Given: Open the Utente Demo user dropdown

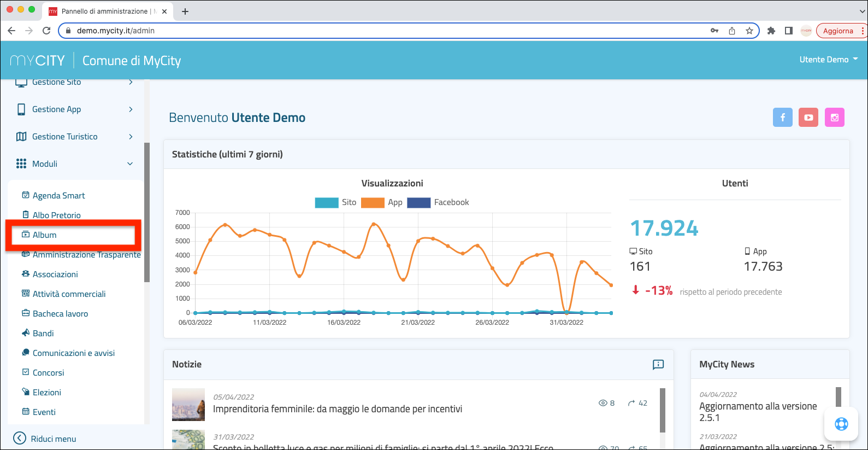Looking at the screenshot, I should tap(828, 60).
